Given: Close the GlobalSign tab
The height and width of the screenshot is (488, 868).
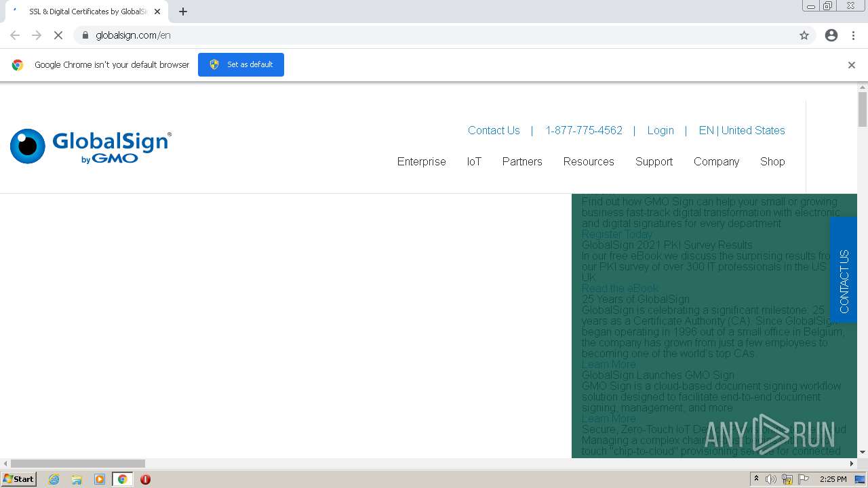Looking at the screenshot, I should coord(157,12).
